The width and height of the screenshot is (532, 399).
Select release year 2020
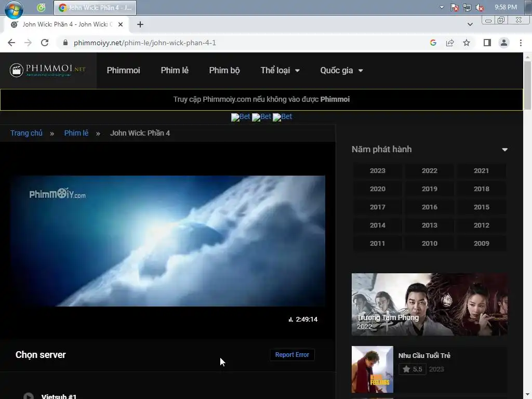point(378,189)
